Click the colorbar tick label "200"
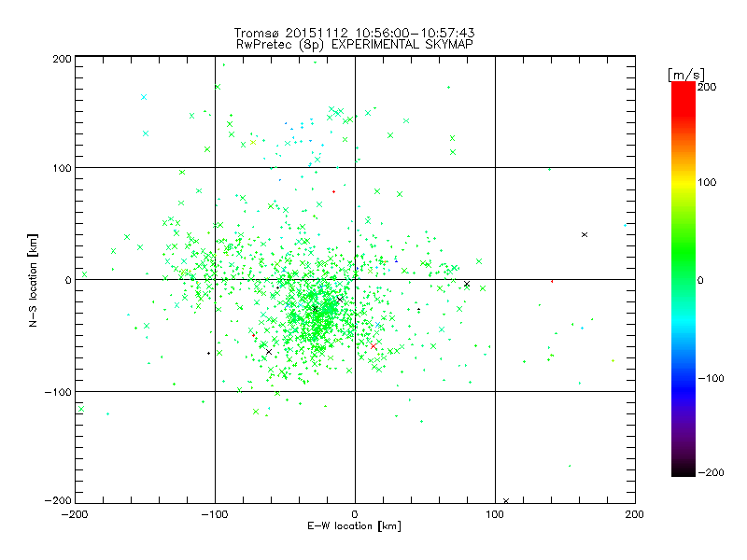The height and width of the screenshot is (560, 747). [x=707, y=87]
